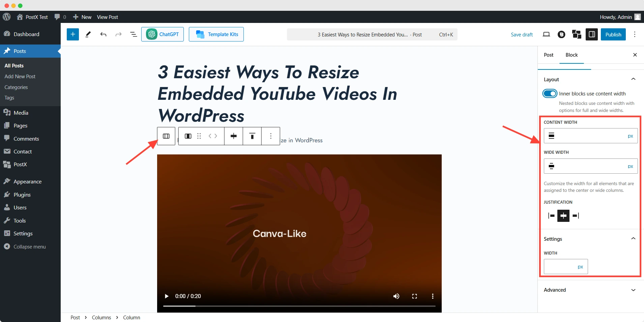
Task: Click the Settings Width input field
Action: [x=566, y=267]
